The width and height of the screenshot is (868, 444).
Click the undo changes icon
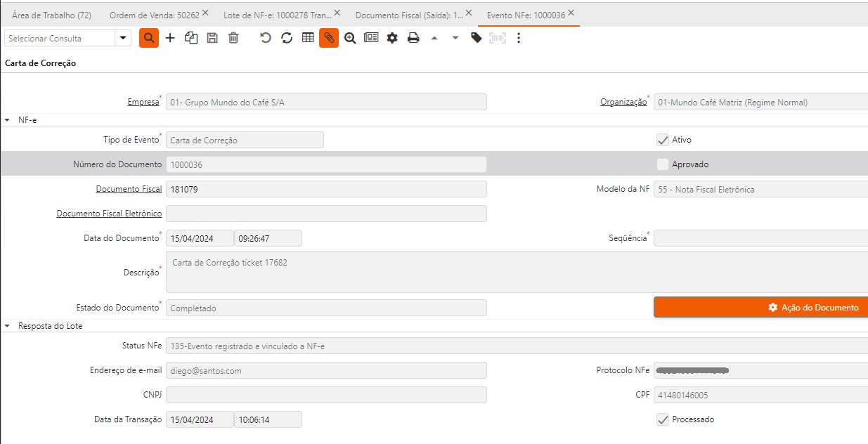click(x=266, y=38)
